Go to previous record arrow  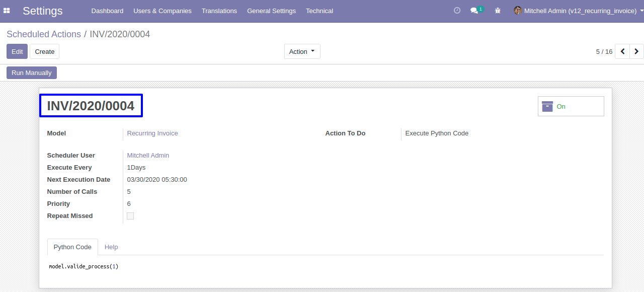[622, 51]
